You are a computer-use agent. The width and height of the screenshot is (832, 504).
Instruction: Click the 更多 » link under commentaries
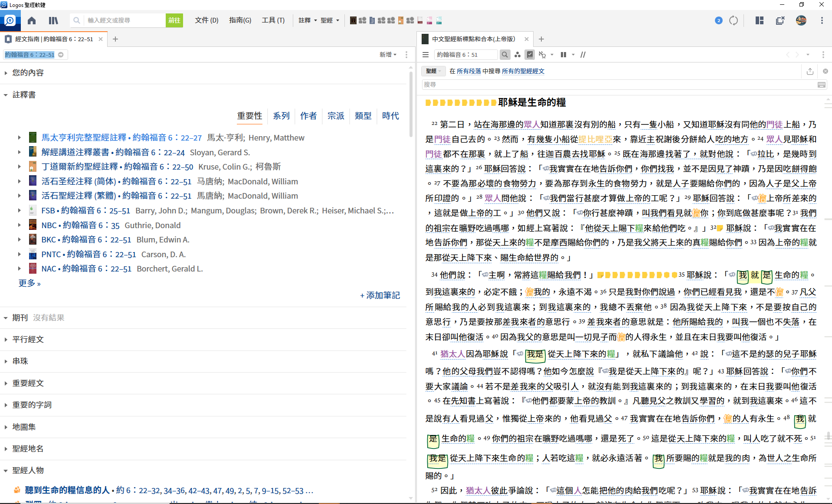29,283
